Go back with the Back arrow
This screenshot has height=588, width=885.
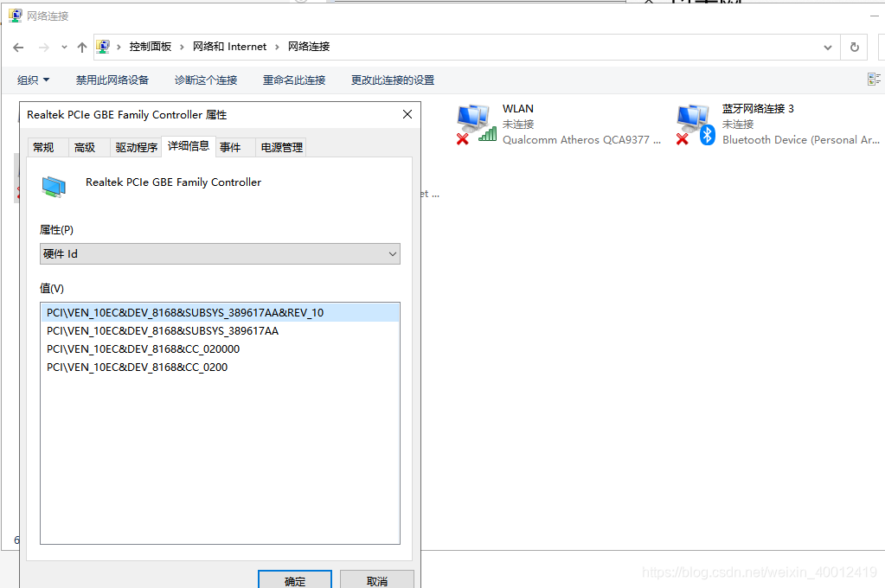click(x=18, y=48)
